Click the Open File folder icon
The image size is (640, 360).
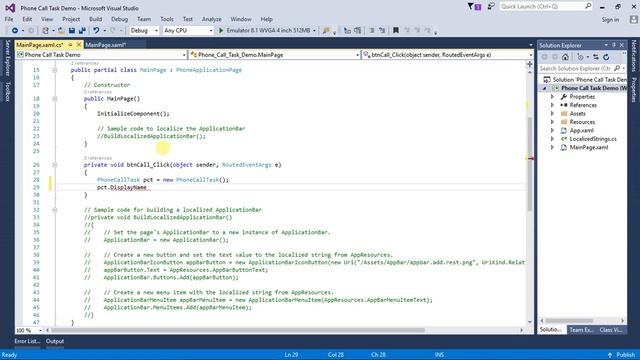(x=61, y=31)
